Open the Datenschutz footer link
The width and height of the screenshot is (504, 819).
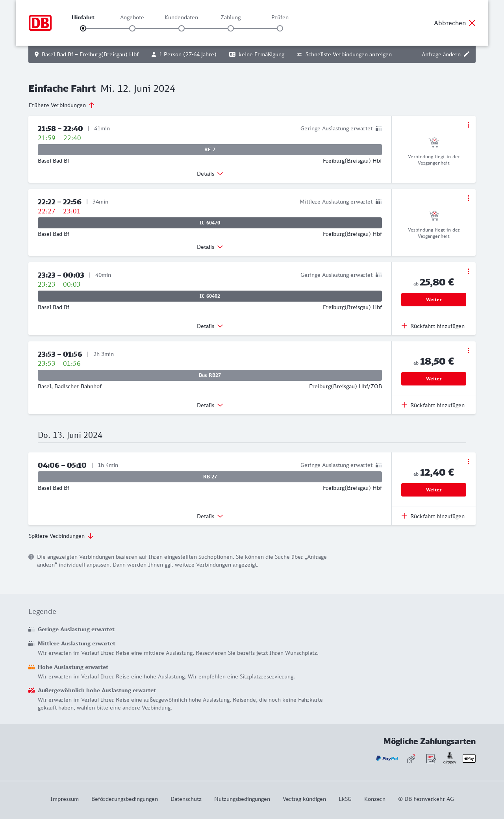click(186, 799)
